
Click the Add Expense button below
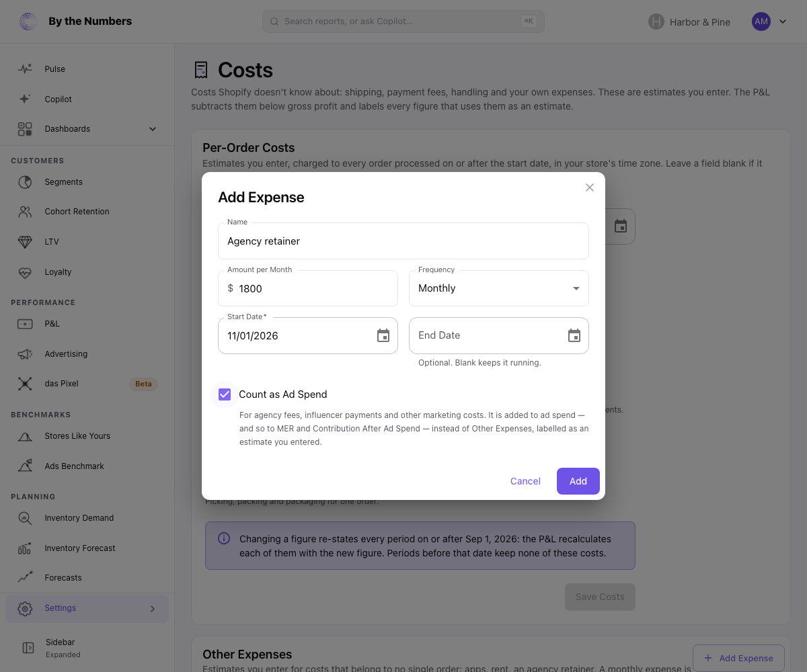pyautogui.click(x=738, y=658)
